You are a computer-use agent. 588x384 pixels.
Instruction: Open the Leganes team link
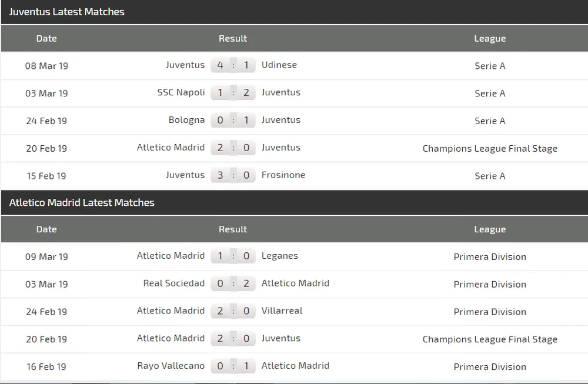click(279, 256)
